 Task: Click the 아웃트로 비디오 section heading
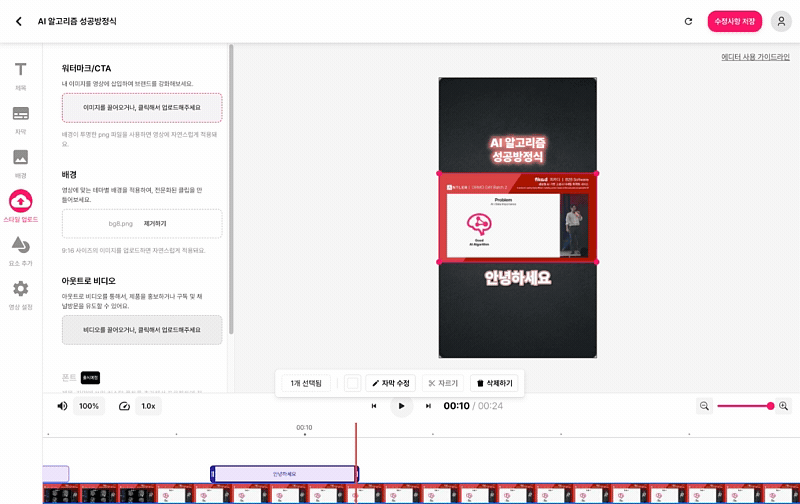(88, 281)
